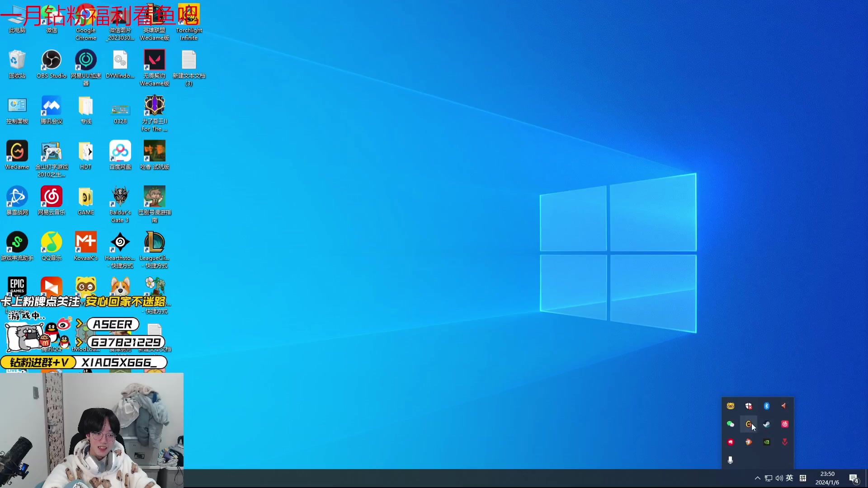Select the 暴雪战网 Battle.net icon
Image resolution: width=868 pixels, height=488 pixels.
tap(17, 200)
